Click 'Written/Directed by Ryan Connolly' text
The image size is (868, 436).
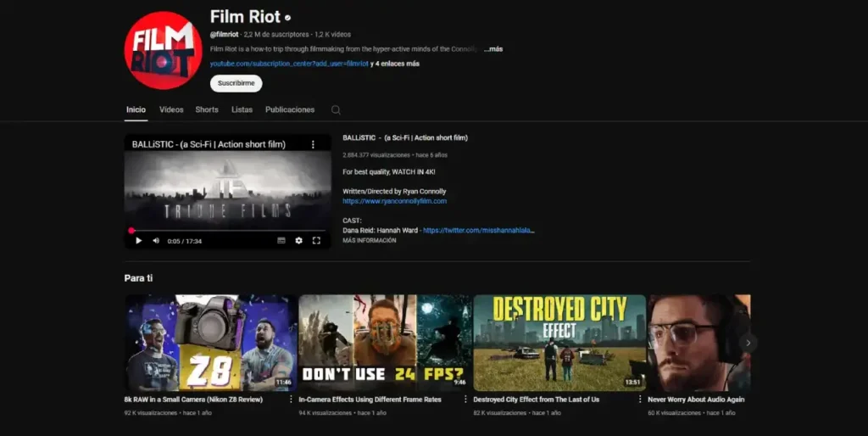click(394, 191)
